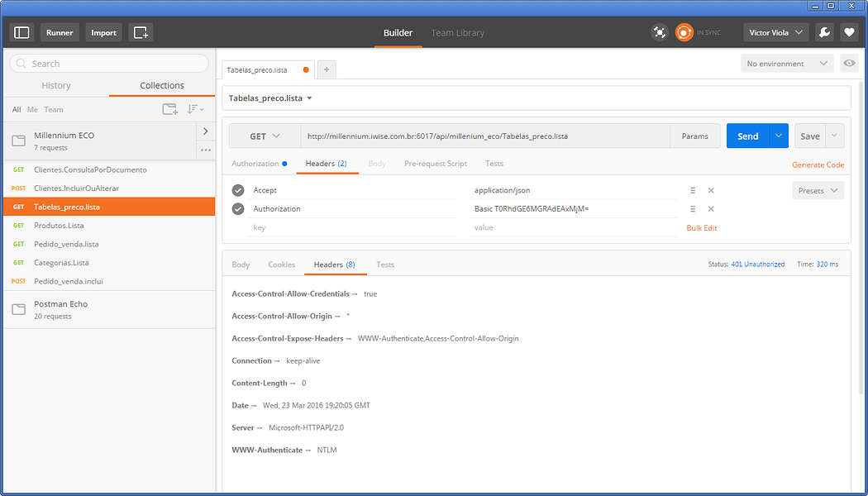Open Millennium ECO collection options ellipsis
This screenshot has height=496, width=868.
coord(204,148)
